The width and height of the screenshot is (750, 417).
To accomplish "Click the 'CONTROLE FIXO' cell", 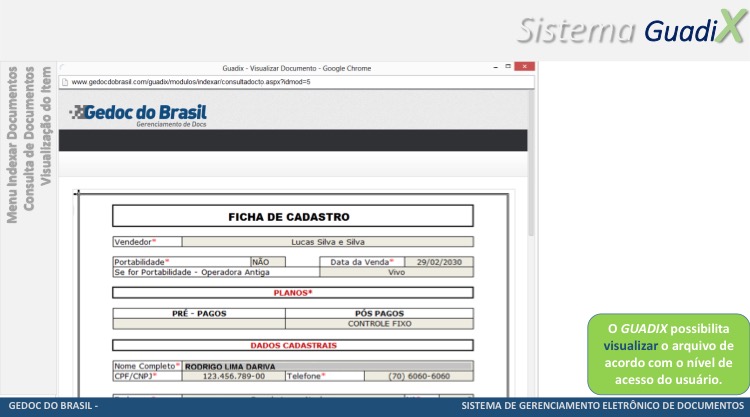I will coord(379,324).
